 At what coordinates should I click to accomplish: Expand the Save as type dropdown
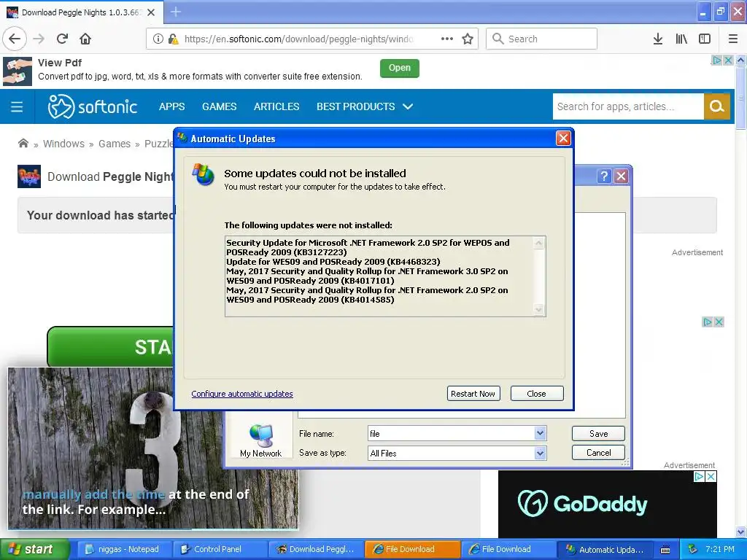[x=540, y=453]
